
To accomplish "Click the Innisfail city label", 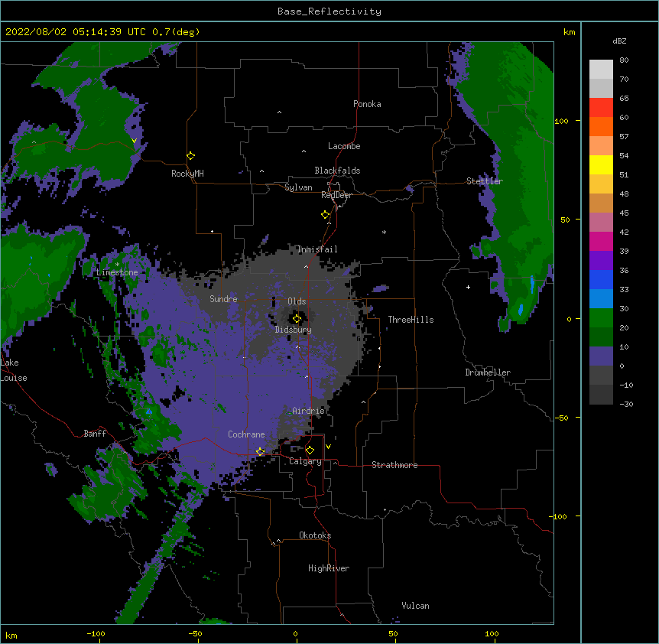I will pos(317,249).
